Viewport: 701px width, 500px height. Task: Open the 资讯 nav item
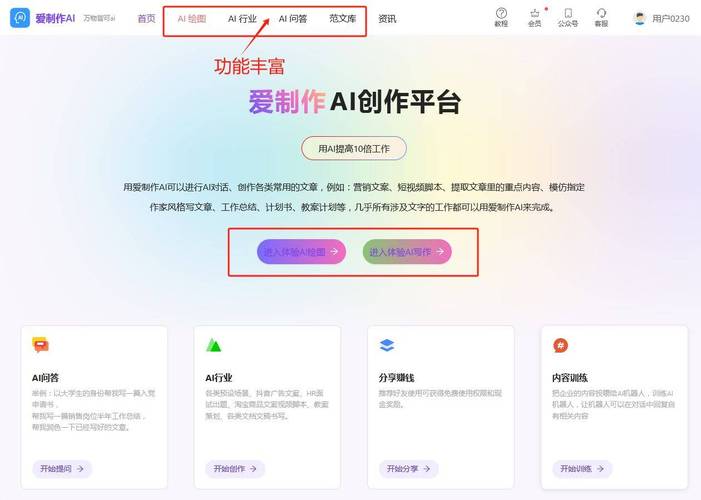point(387,19)
